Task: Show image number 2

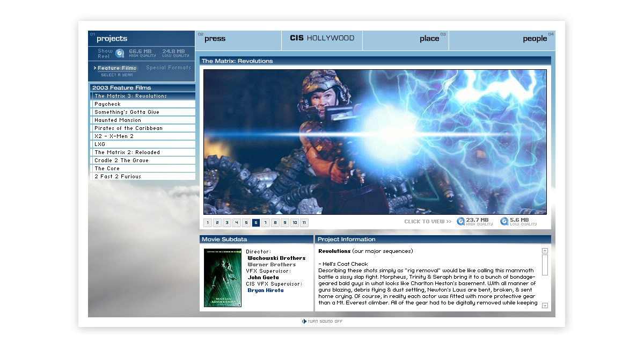Action: click(x=217, y=223)
